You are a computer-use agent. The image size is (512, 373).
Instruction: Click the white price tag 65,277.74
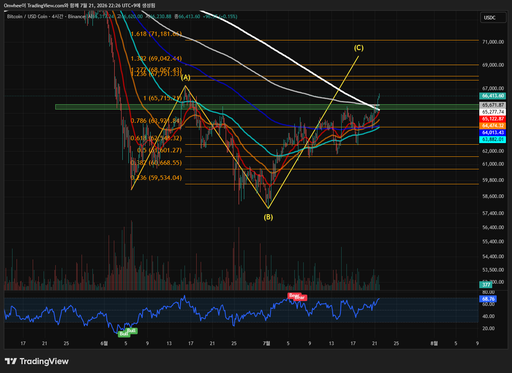[x=493, y=112]
